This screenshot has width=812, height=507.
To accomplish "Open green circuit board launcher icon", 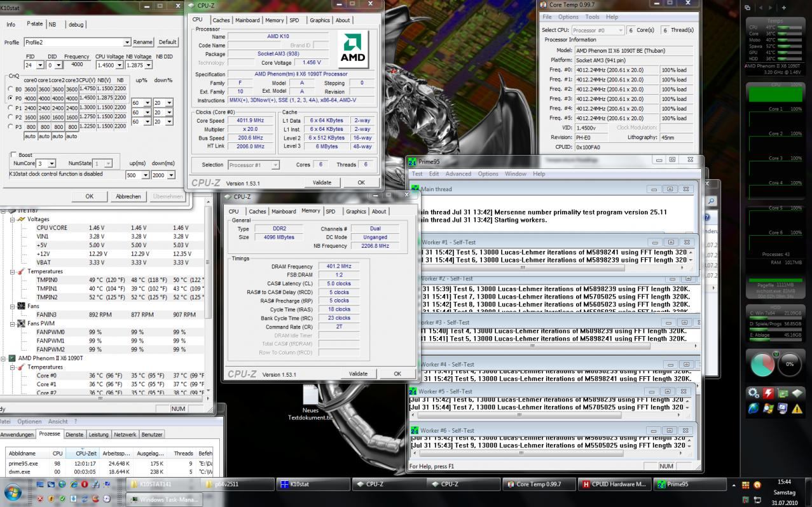I will click(783, 392).
